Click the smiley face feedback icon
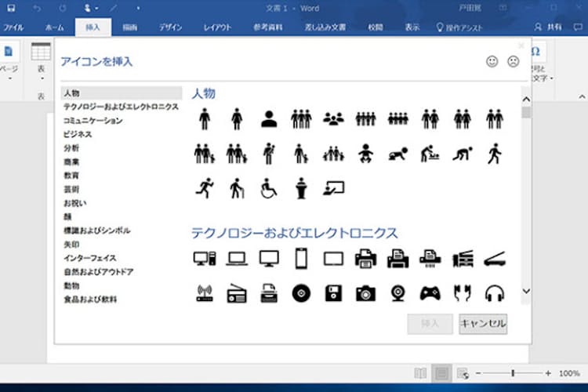588x392 pixels. [x=492, y=61]
